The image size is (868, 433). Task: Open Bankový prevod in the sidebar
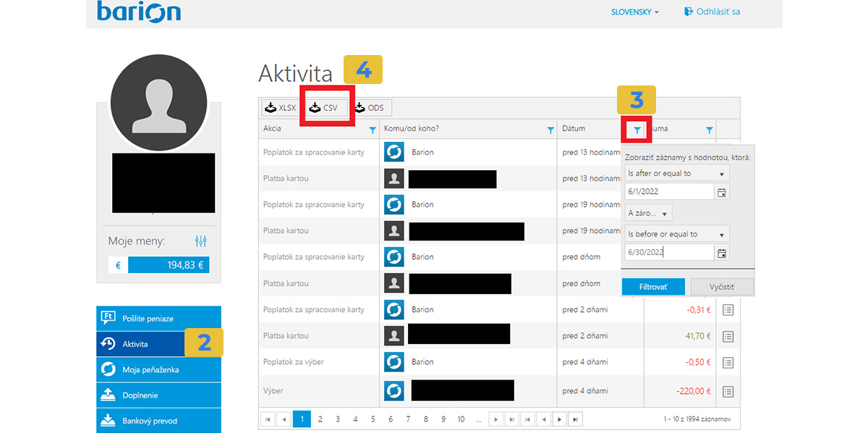click(x=158, y=421)
